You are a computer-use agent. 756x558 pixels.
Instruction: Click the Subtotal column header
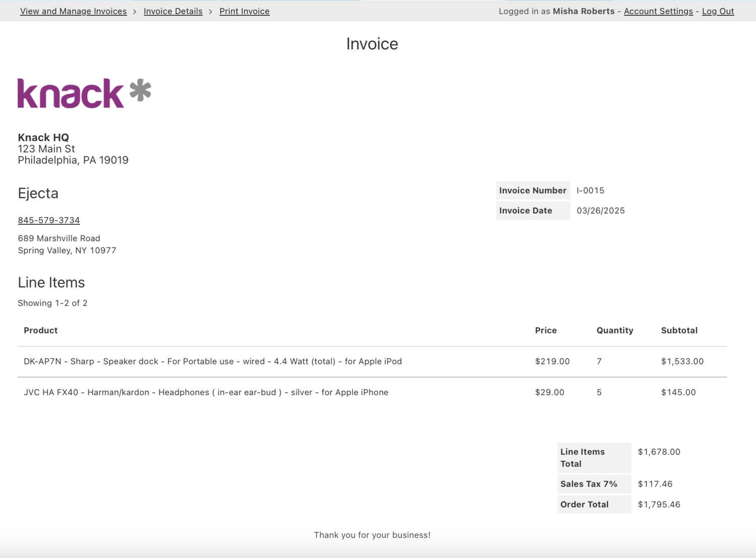pyautogui.click(x=679, y=330)
